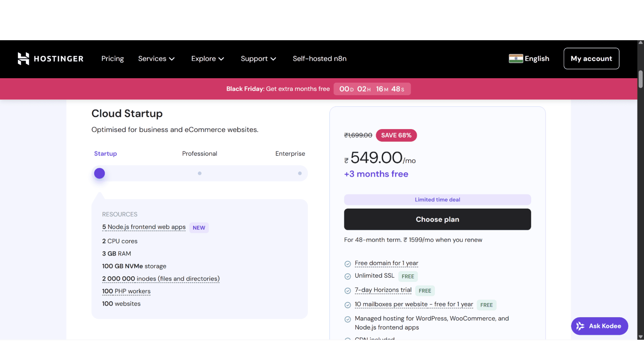
Task: Click the Limited time deal banner
Action: pos(437,200)
